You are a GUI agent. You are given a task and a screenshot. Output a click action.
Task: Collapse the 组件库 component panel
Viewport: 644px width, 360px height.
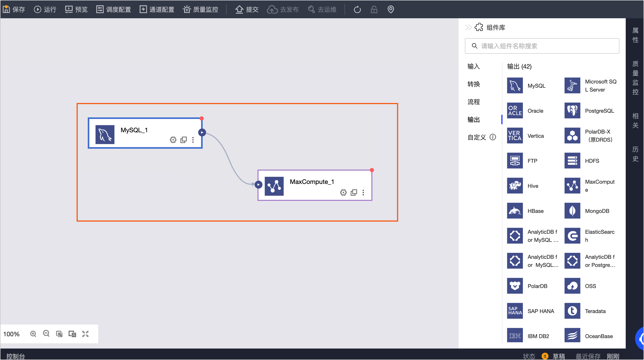tap(468, 27)
